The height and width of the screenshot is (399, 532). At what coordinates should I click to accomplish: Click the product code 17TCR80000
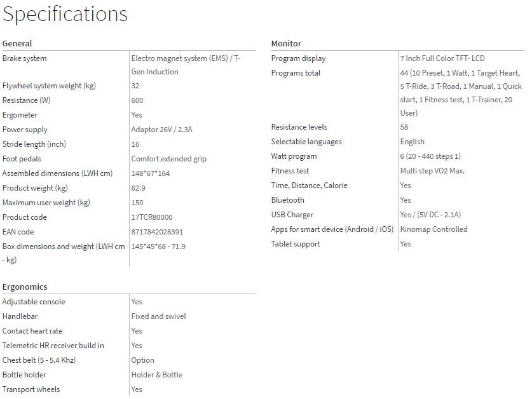click(152, 217)
